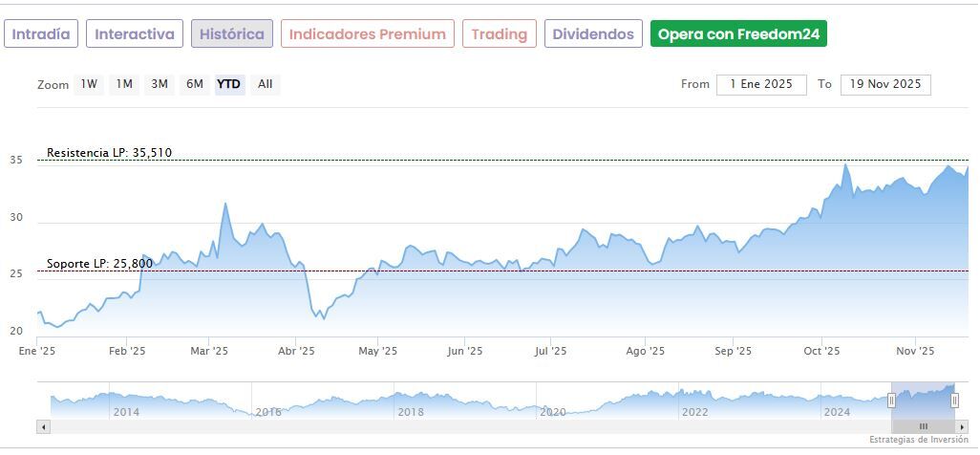The height and width of the screenshot is (455, 980).
Task: Click the horizontal scrollbar thumb grip
Action: [923, 426]
